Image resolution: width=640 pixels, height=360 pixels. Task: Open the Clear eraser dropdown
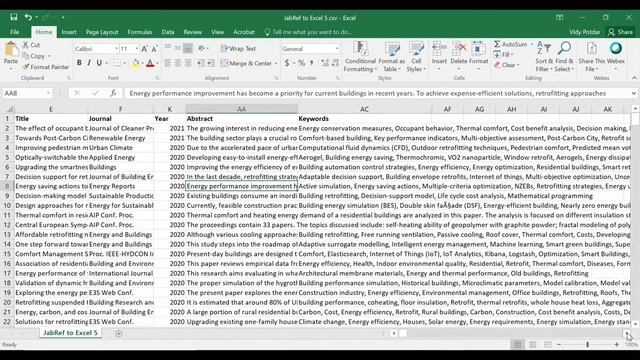coord(507,65)
